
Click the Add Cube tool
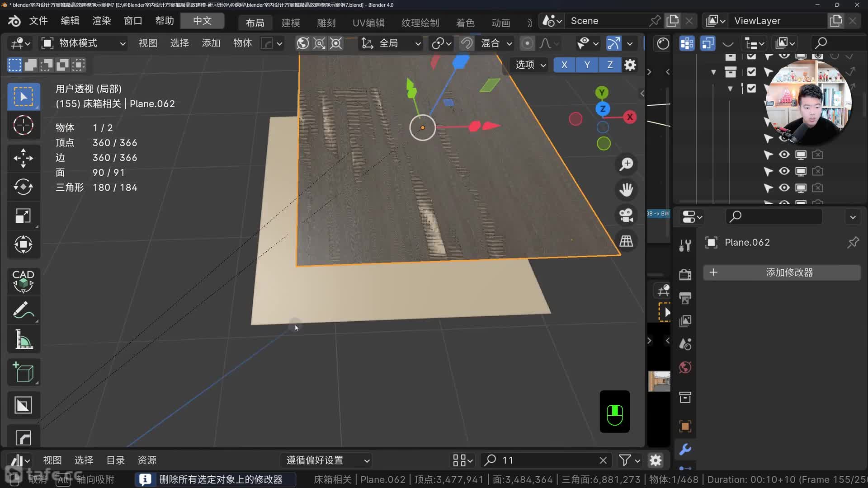coord(23,372)
